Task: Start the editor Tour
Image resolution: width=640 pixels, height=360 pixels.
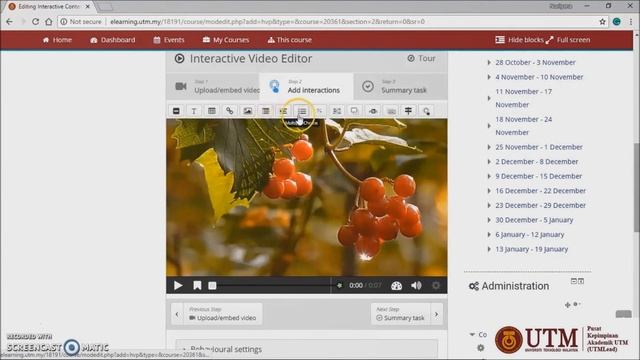Action: click(421, 58)
